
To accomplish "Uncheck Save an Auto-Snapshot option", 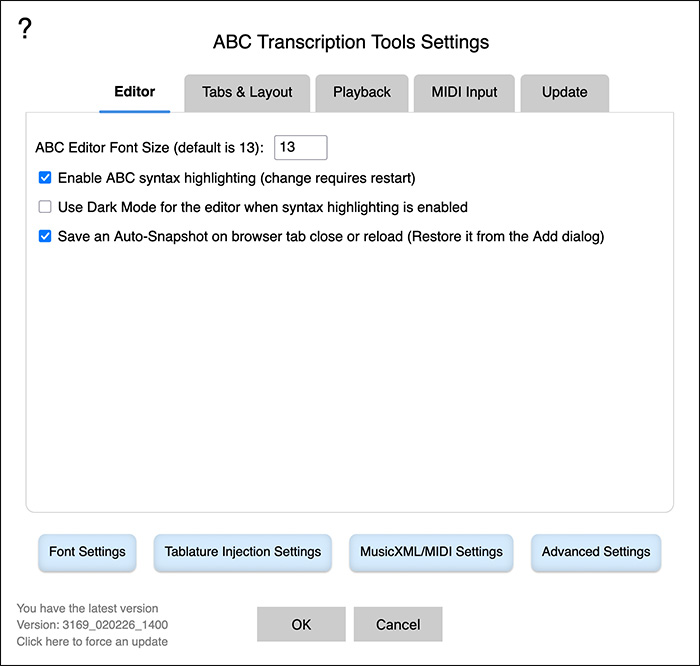I will (45, 237).
